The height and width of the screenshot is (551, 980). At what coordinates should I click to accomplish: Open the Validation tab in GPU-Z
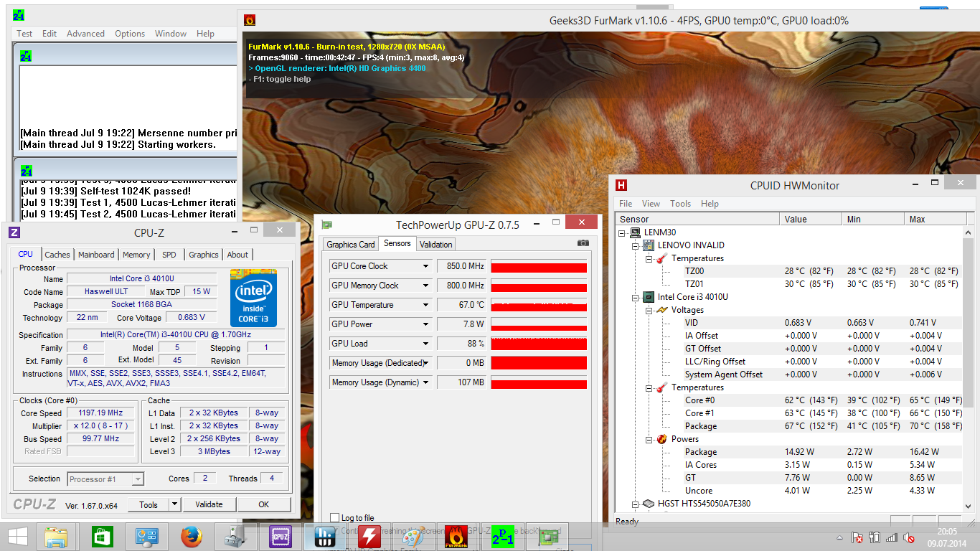[x=436, y=245]
